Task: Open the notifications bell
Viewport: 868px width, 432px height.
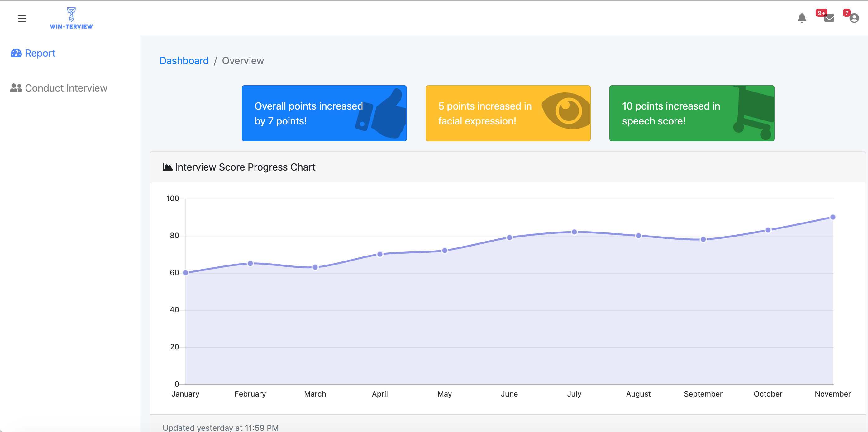Action: (x=802, y=18)
